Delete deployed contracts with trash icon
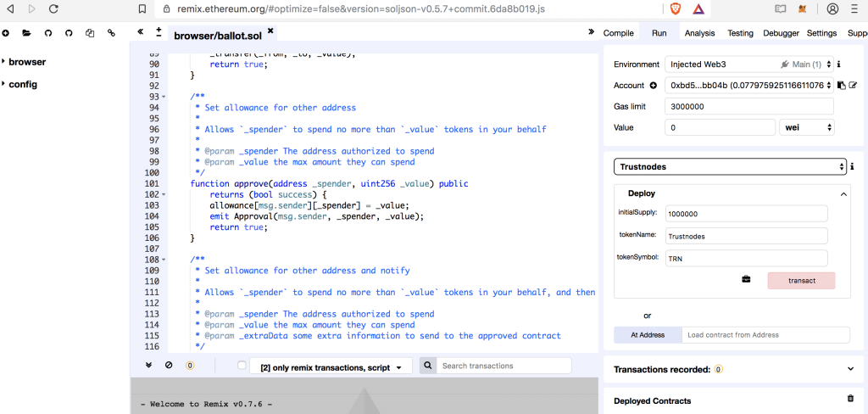Image resolution: width=868 pixels, height=414 pixels. [850, 399]
